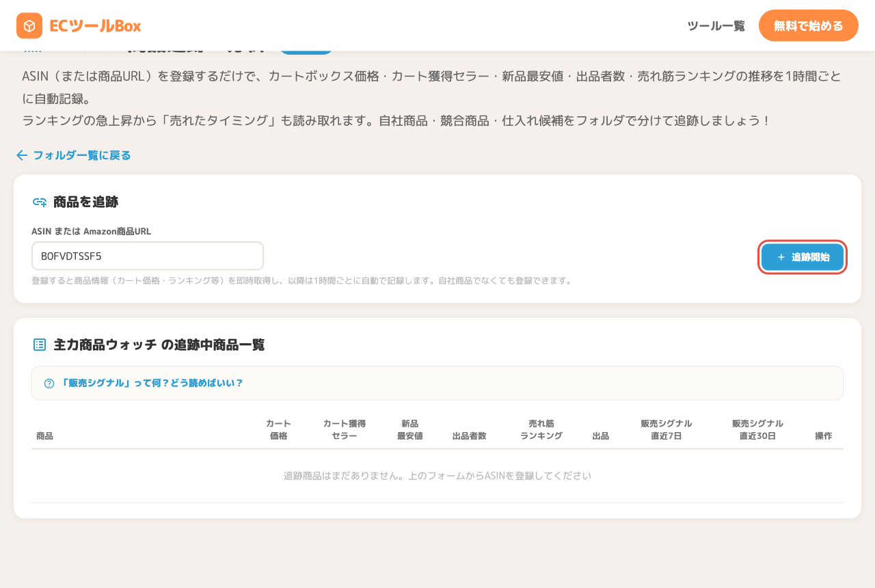Viewport: 875px width, 588px height.
Task: Click the 追跡商品はまだありません empty-state message
Action: pos(437,476)
